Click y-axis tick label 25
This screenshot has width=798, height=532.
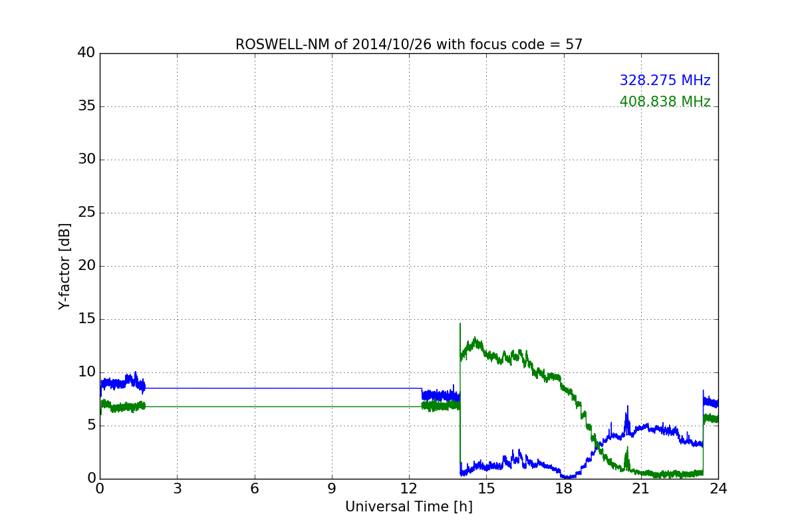[x=86, y=213]
